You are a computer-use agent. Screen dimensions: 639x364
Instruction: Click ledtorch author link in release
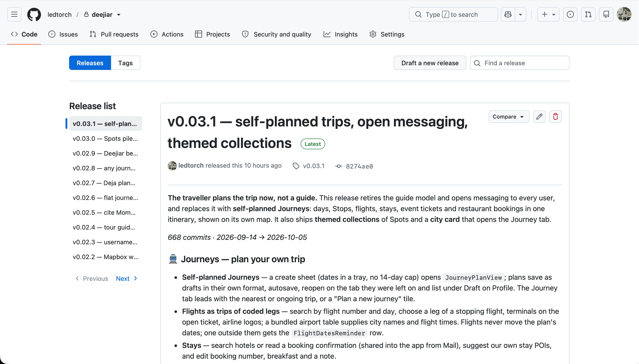click(191, 165)
